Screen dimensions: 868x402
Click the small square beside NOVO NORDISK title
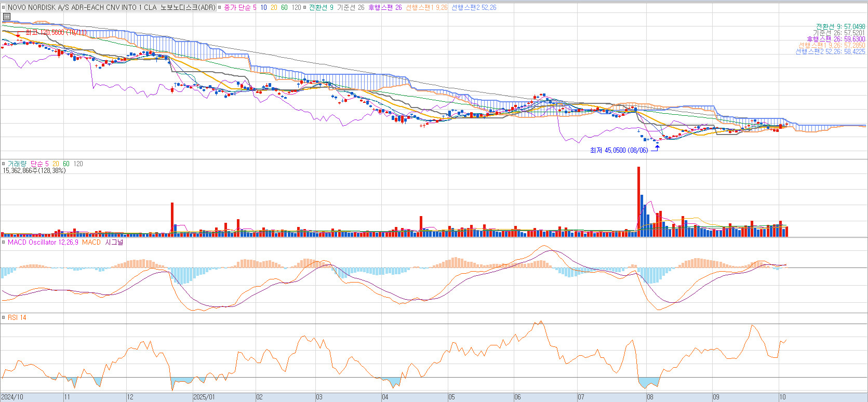[4, 8]
